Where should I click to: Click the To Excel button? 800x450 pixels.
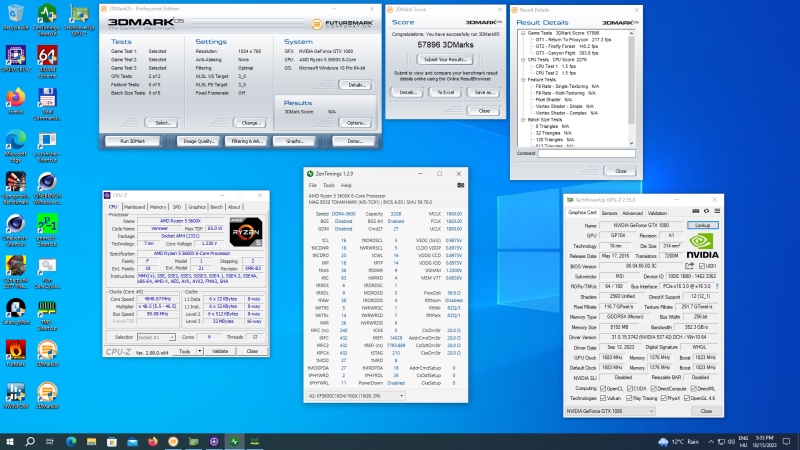[445, 92]
